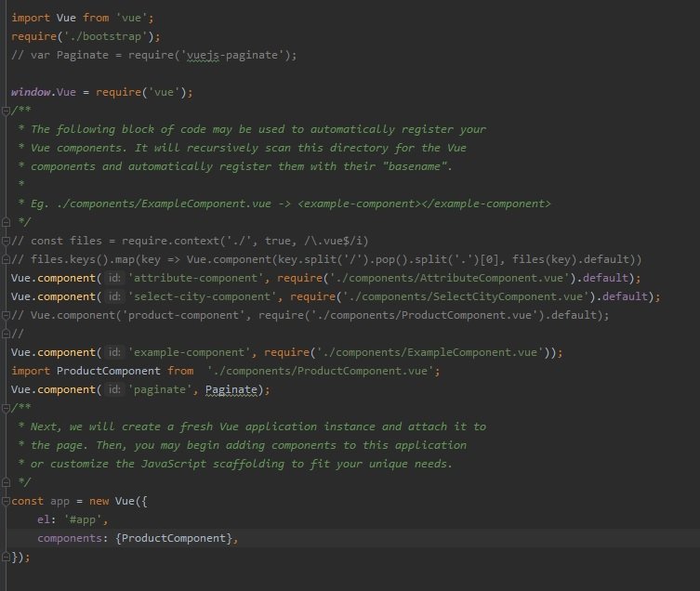Image resolution: width=700 pixels, height=591 pixels.
Task: Click 'id:' hint before 'select-city-component'
Action: [x=114, y=296]
